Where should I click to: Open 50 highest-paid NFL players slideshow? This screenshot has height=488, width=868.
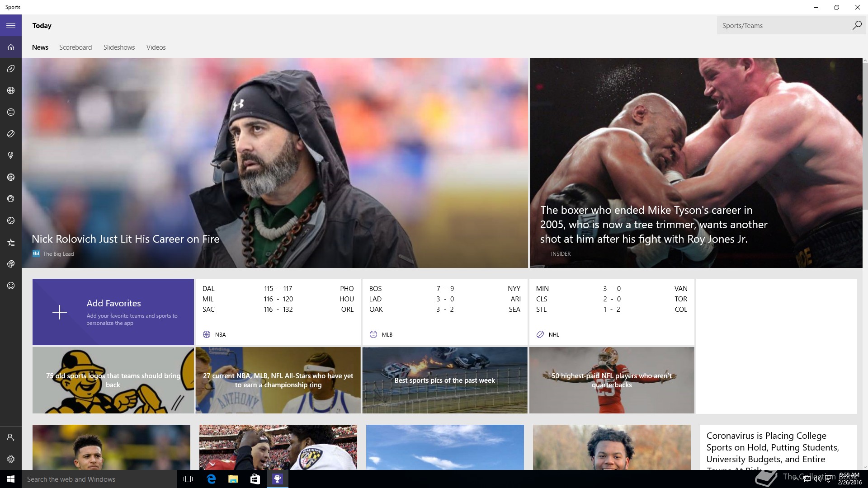[612, 380]
